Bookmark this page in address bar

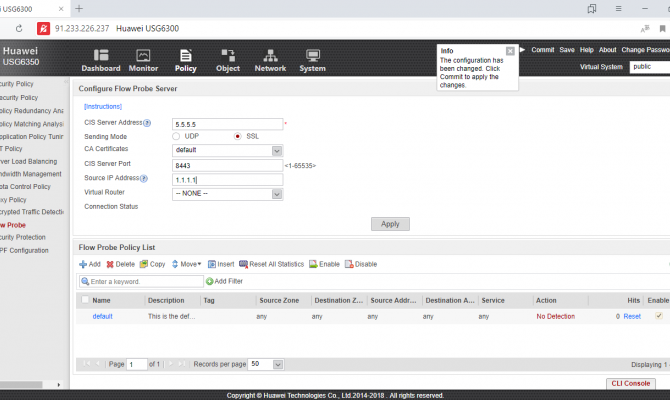click(x=662, y=29)
